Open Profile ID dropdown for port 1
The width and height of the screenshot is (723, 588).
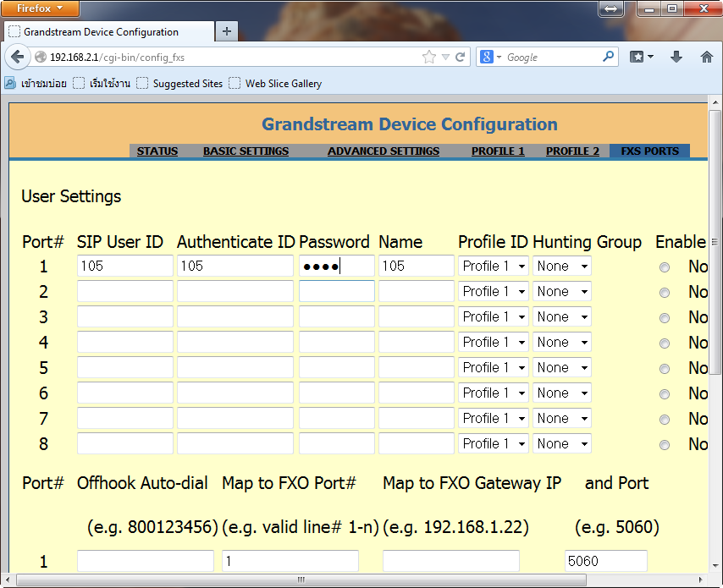click(x=494, y=266)
